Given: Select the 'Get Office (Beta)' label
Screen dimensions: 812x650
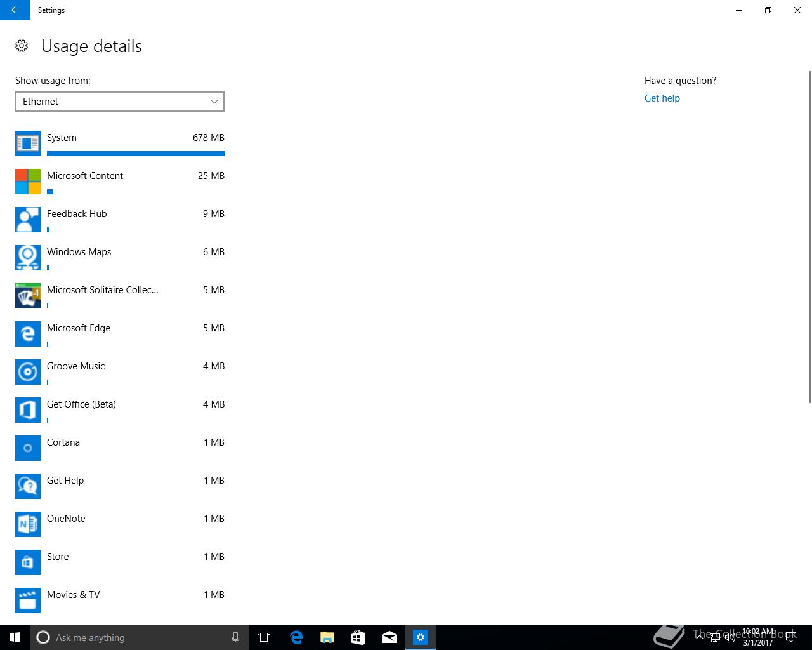Looking at the screenshot, I should [81, 404].
